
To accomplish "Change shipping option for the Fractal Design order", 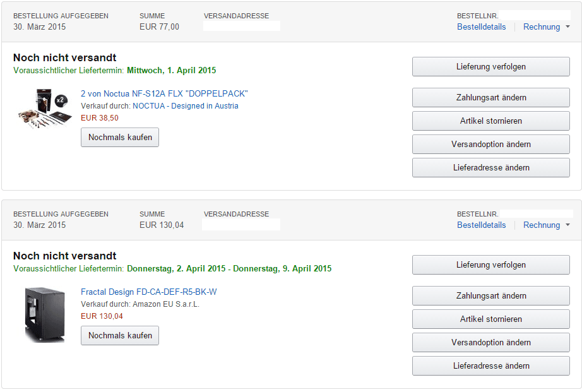I will tap(490, 343).
